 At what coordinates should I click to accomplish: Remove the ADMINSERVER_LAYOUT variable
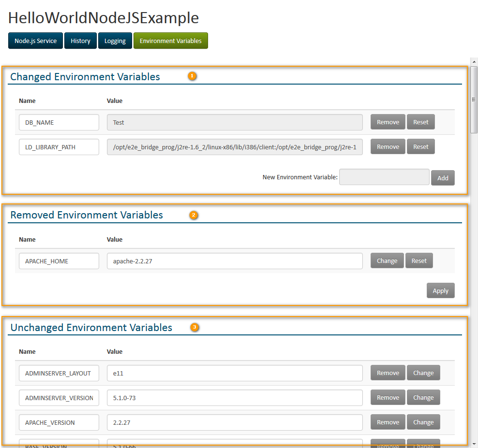[388, 373]
